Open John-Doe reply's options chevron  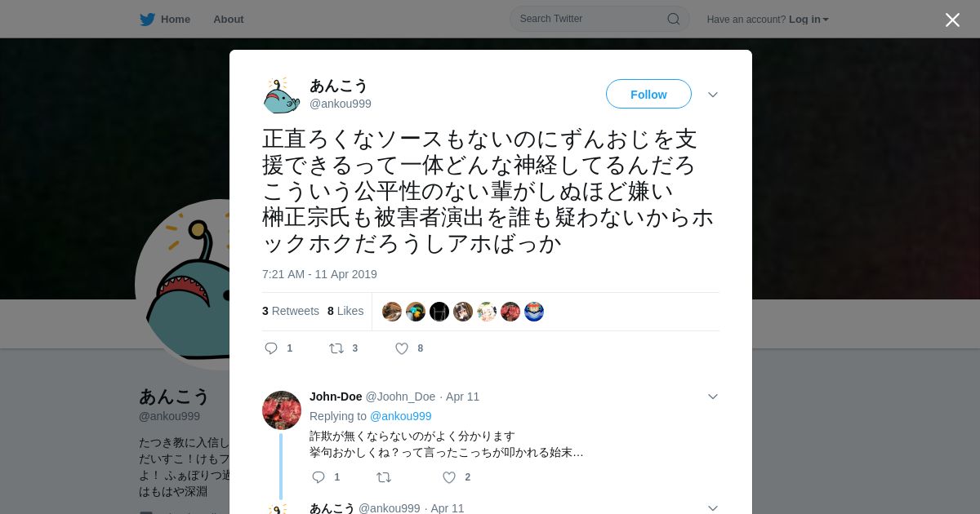pyautogui.click(x=713, y=397)
